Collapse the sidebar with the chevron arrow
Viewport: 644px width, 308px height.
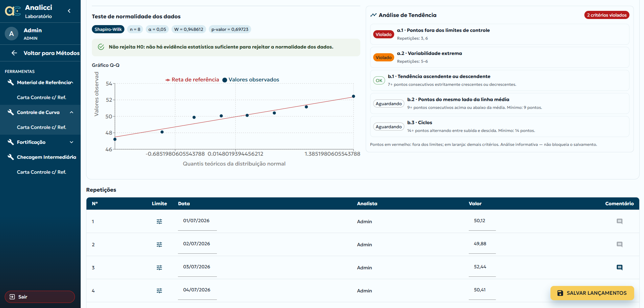tap(69, 11)
